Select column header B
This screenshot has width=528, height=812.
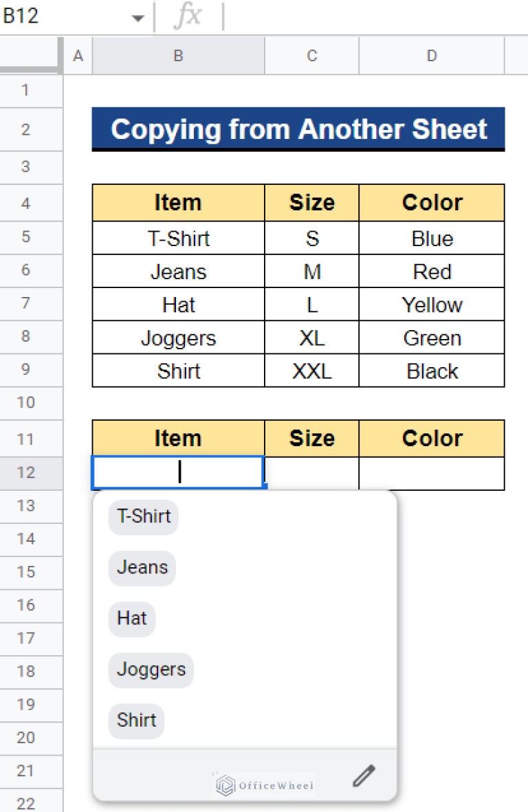(177, 56)
